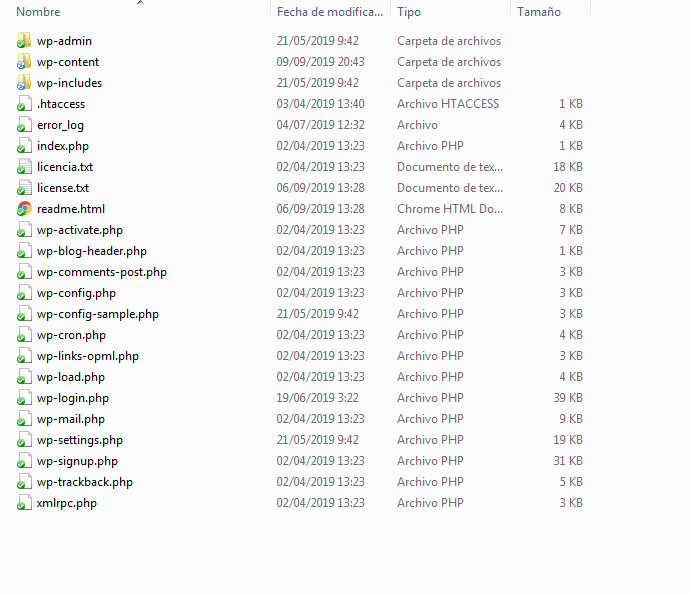Screen dimensions: 690x594
Task: Click the wp-links-opml.php file icon
Action: click(x=24, y=356)
